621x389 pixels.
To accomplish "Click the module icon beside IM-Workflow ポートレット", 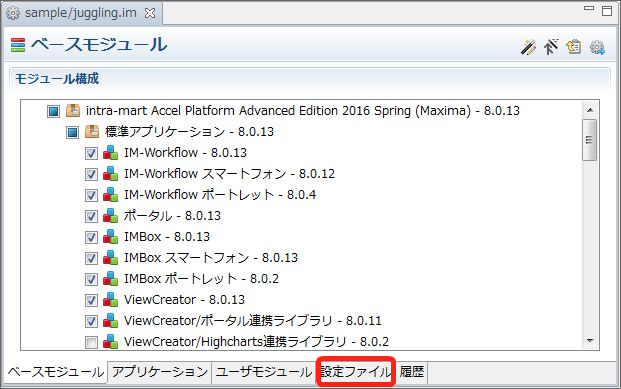I will point(110,194).
